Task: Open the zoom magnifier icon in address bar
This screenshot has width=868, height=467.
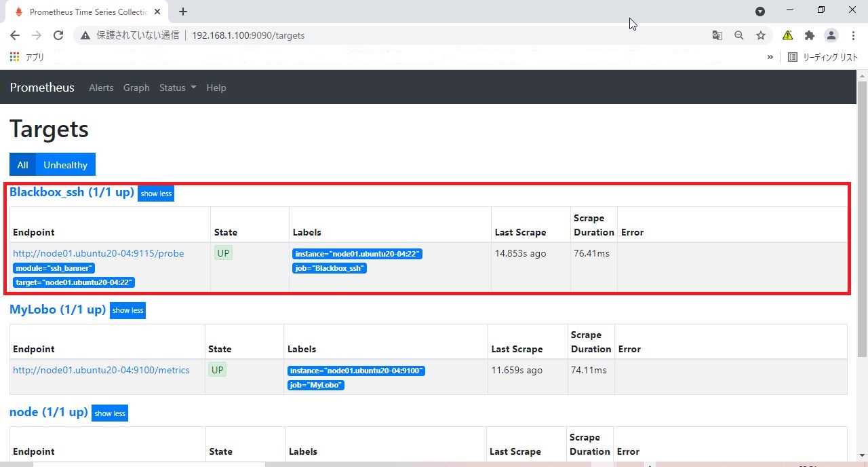Action: 739,35
